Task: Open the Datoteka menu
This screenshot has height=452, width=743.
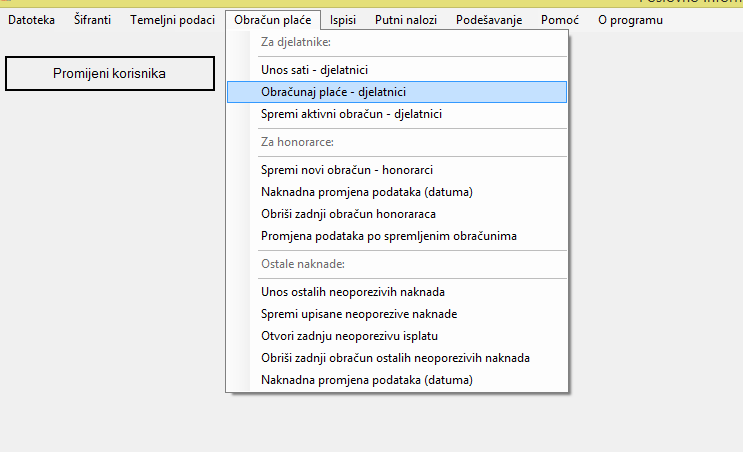Action: tap(31, 19)
